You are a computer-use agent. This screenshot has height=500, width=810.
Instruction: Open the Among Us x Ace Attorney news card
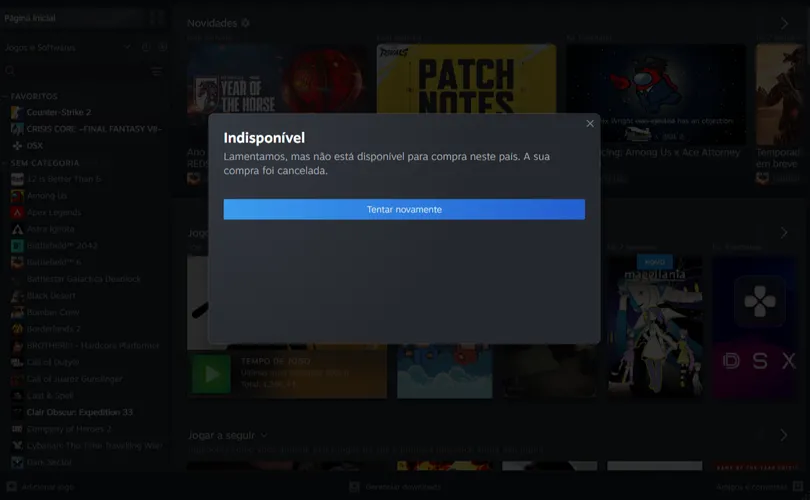pos(656,94)
